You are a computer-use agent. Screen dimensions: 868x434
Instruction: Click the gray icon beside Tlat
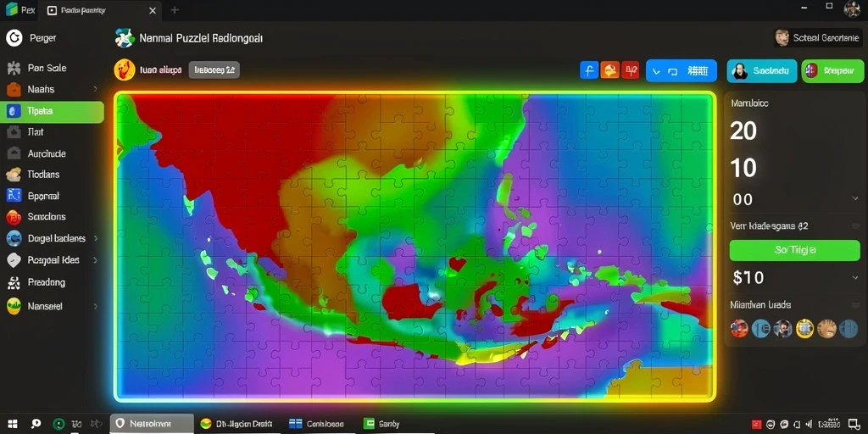(14, 132)
